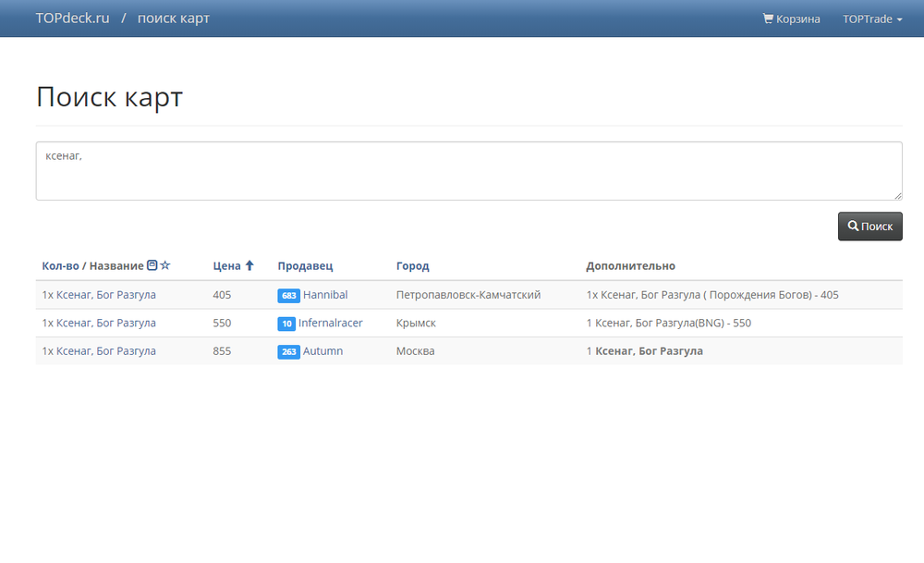Click the card search text area
924x563 pixels.
(468, 171)
